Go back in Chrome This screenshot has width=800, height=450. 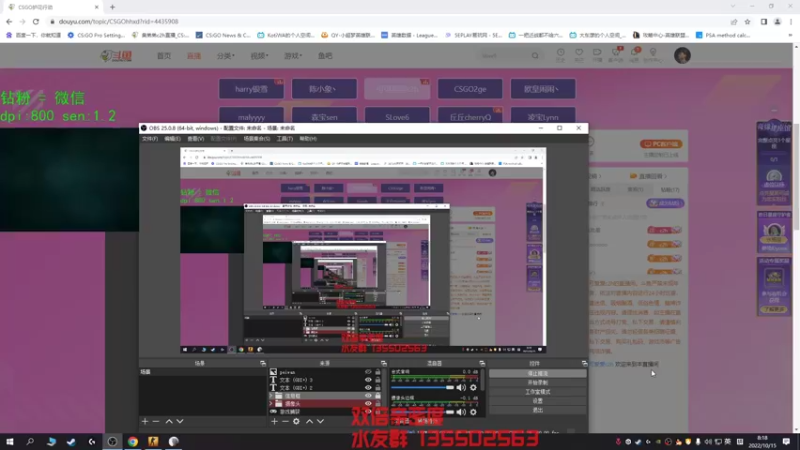pos(9,21)
